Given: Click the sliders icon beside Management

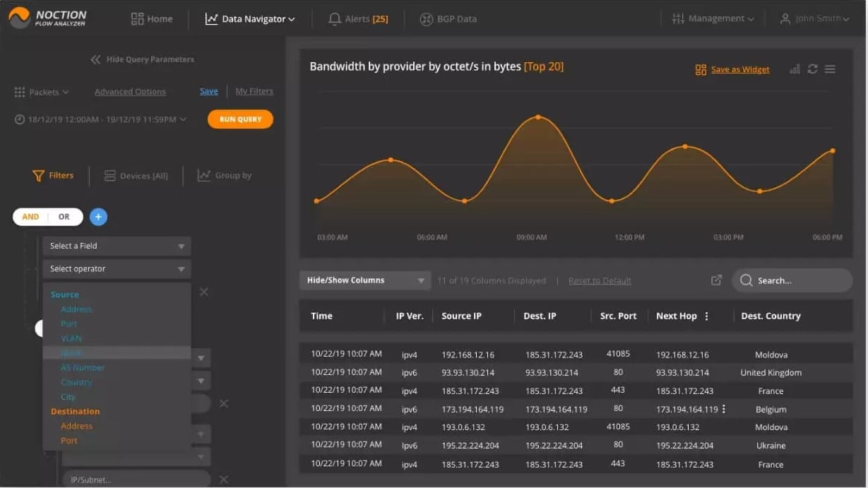Looking at the screenshot, I should coord(678,18).
